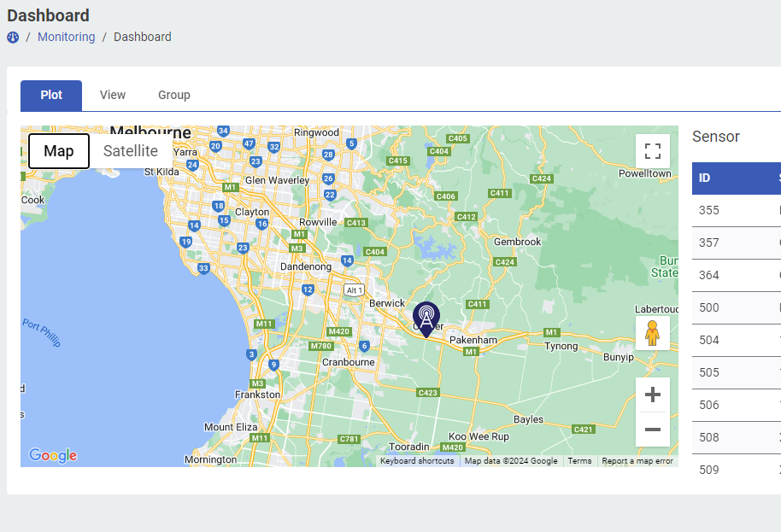Select sensor row with ID 509

pyautogui.click(x=735, y=470)
